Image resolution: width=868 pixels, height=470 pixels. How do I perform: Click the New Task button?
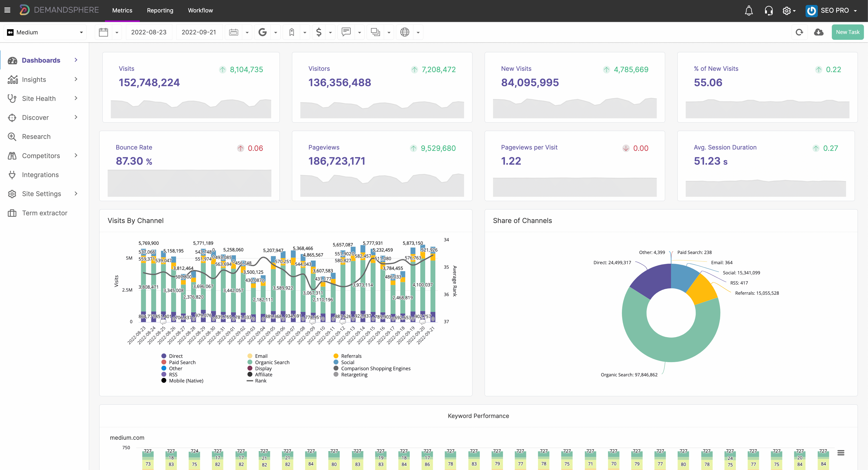[847, 32]
